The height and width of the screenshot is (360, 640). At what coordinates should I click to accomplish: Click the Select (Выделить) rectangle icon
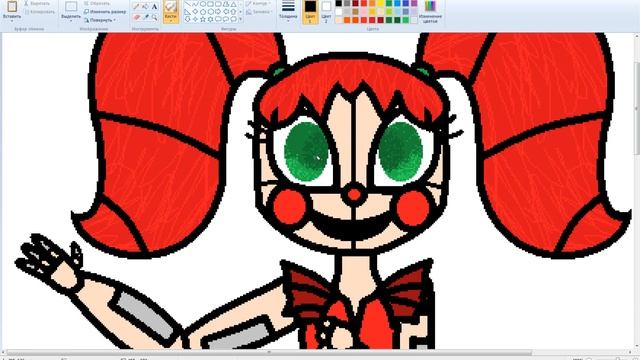coord(71,7)
